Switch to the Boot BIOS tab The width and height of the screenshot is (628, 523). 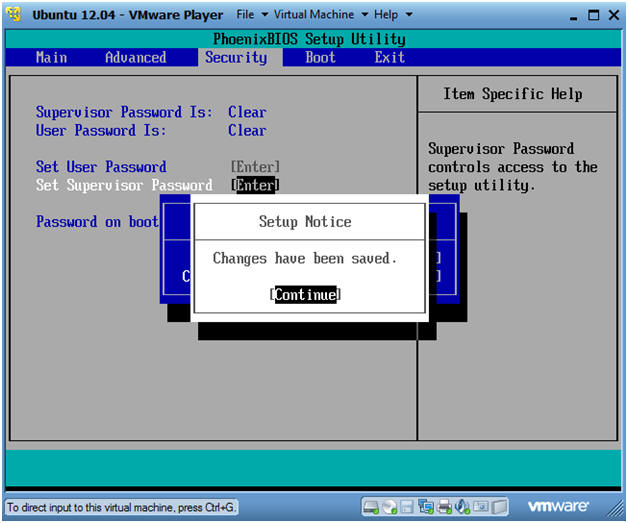coord(320,57)
